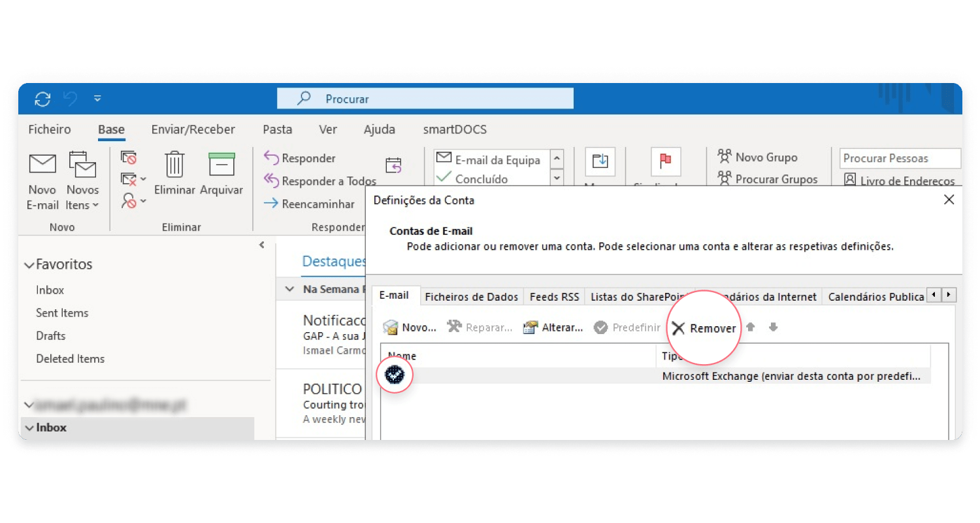This screenshot has height=523, width=980.
Task: Switch to the Enviar/Receber ribbon tab
Action: (193, 129)
